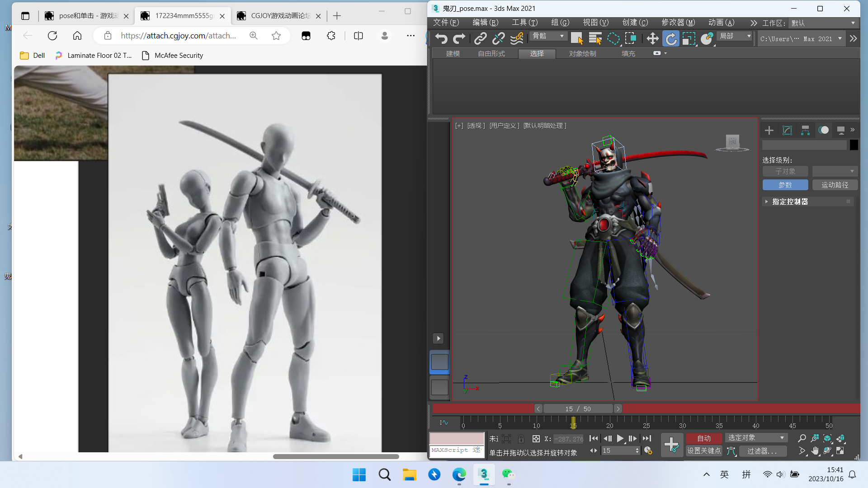Select the Field-of-View viewport tool

[x=802, y=450]
